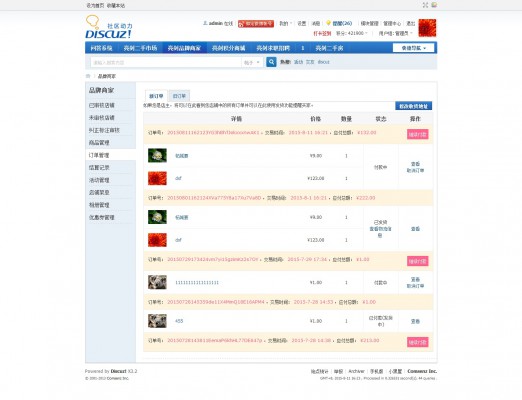Expand the 积分: 421900 points dropdown
This screenshot has width=522, height=400.
(351, 33)
